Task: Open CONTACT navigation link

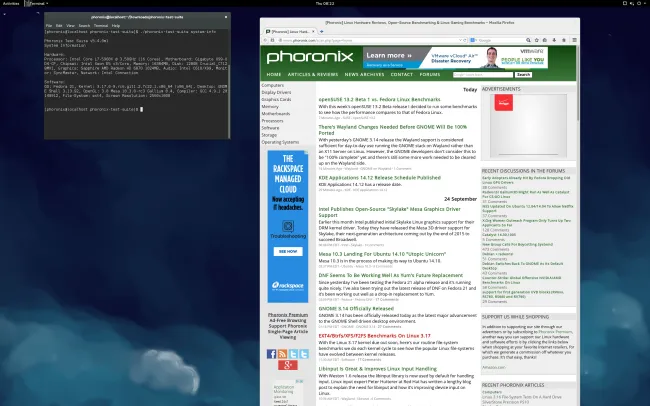Action: tap(402, 75)
